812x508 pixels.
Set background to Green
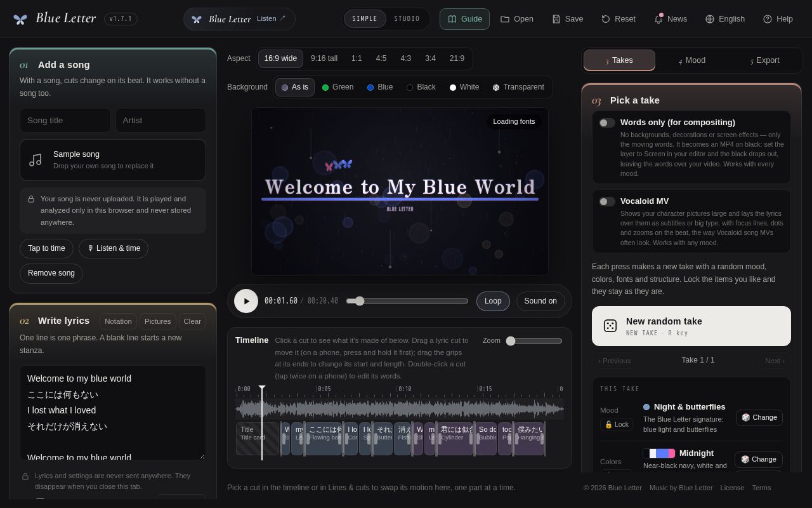337,87
